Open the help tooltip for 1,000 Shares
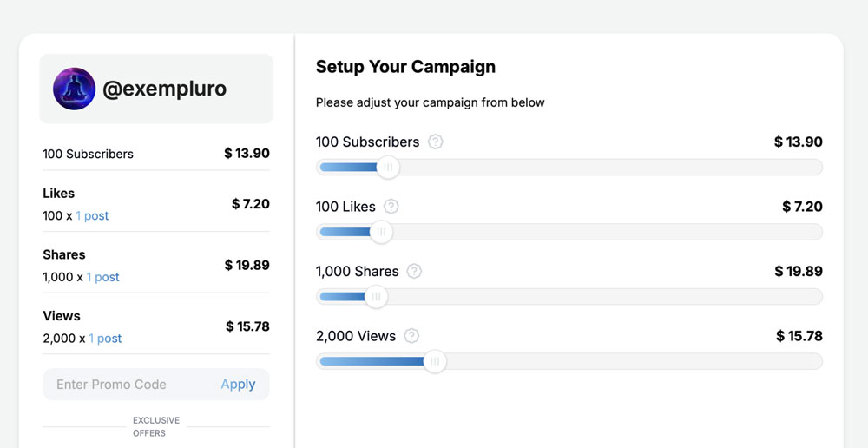The image size is (868, 448). [414, 271]
